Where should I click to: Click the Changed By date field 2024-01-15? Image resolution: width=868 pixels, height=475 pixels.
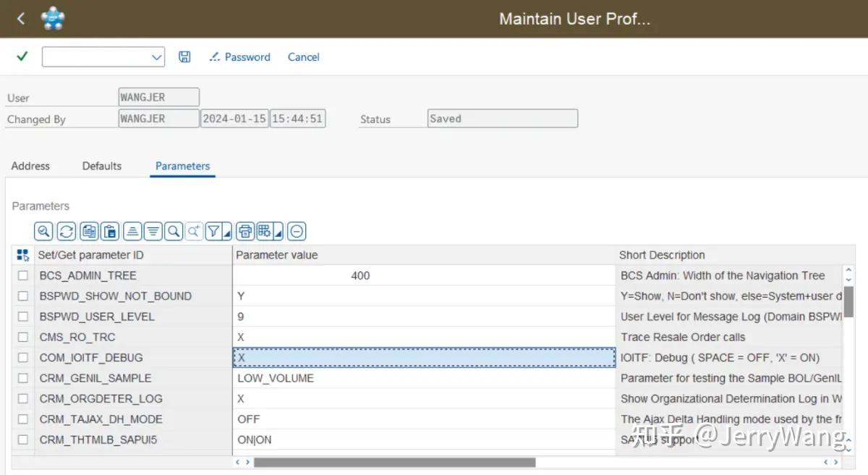point(234,119)
